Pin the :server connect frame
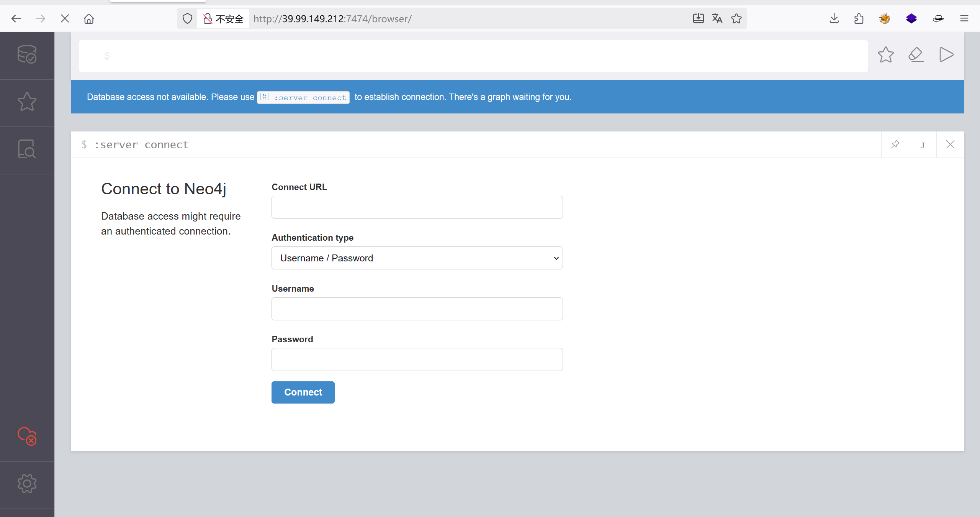Image resolution: width=980 pixels, height=517 pixels. 895,144
